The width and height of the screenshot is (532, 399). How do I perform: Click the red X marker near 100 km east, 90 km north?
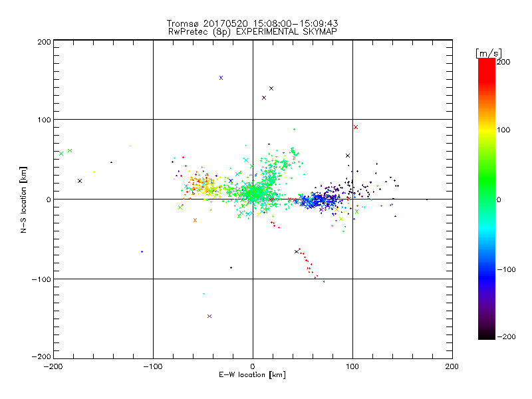click(356, 127)
